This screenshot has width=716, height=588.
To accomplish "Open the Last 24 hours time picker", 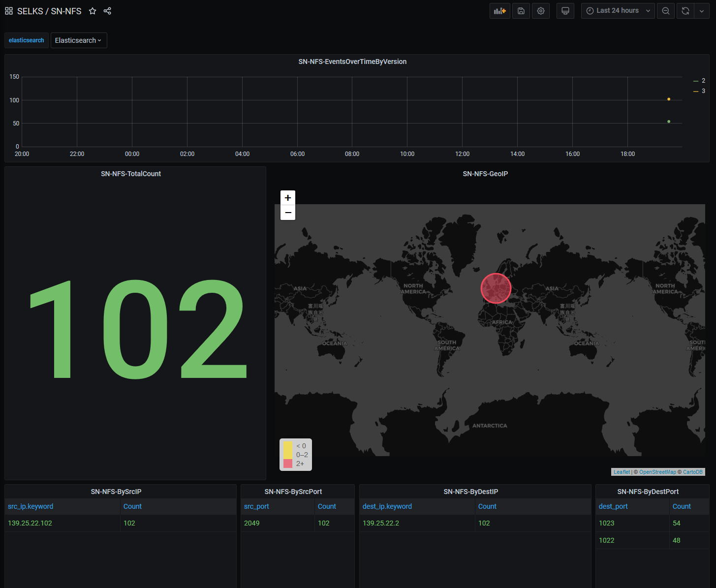I will (618, 11).
